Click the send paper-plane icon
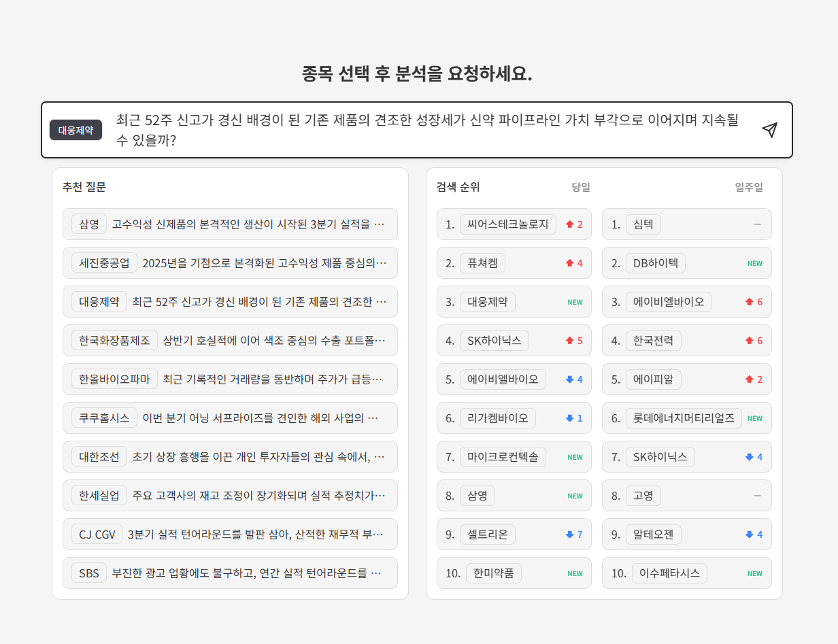838x644 pixels. 769,130
